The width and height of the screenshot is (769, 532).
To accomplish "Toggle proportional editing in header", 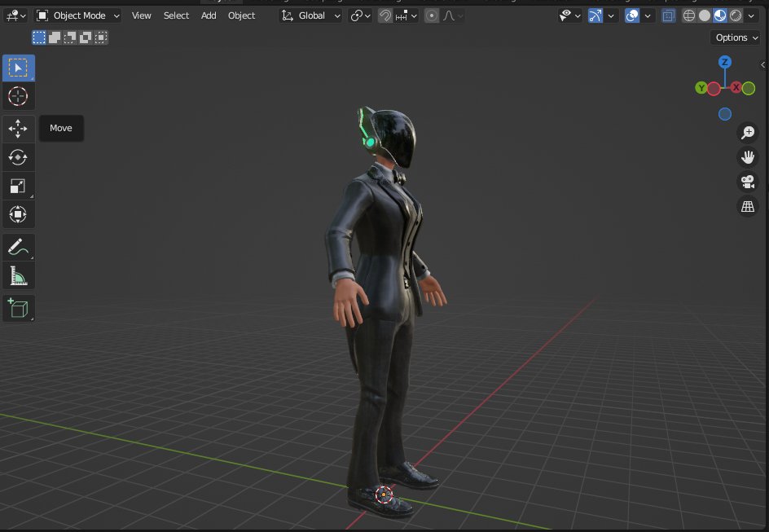I will tap(432, 15).
